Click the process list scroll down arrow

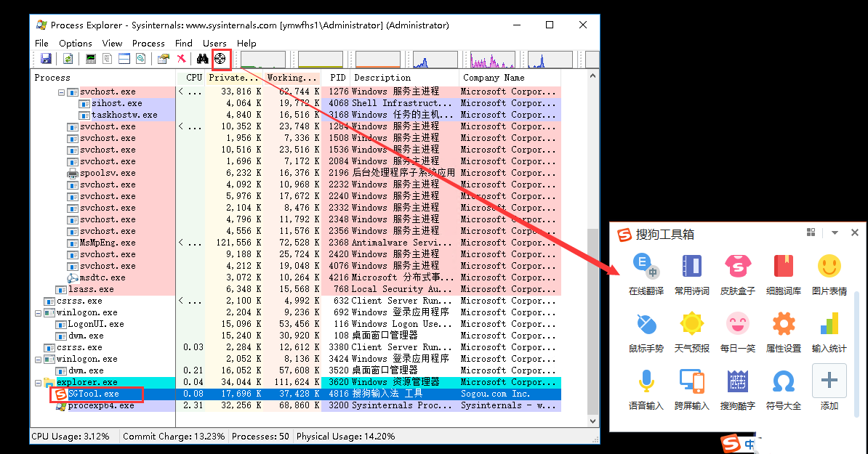click(593, 421)
